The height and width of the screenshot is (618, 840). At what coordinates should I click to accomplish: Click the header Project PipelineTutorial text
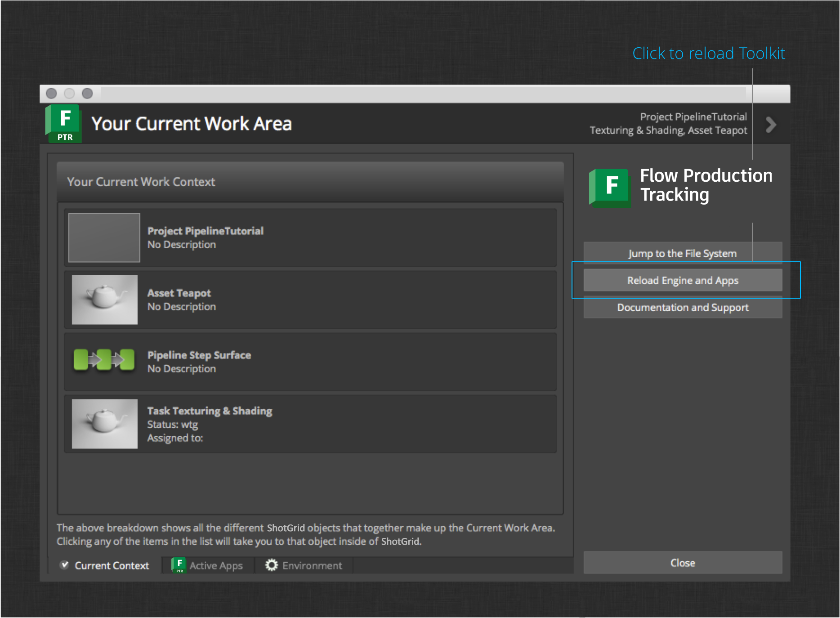[693, 117]
